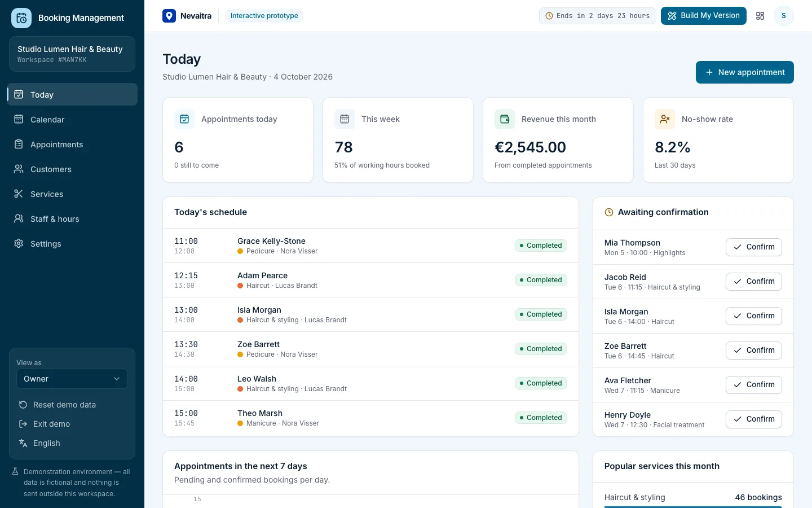This screenshot has height=508, width=812.
Task: Open Grace Kelly-Stone's 11:00 appointment row
Action: tap(370, 246)
